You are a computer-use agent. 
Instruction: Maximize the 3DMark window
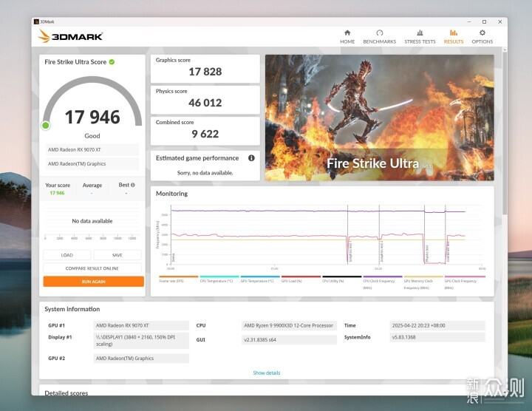484,21
